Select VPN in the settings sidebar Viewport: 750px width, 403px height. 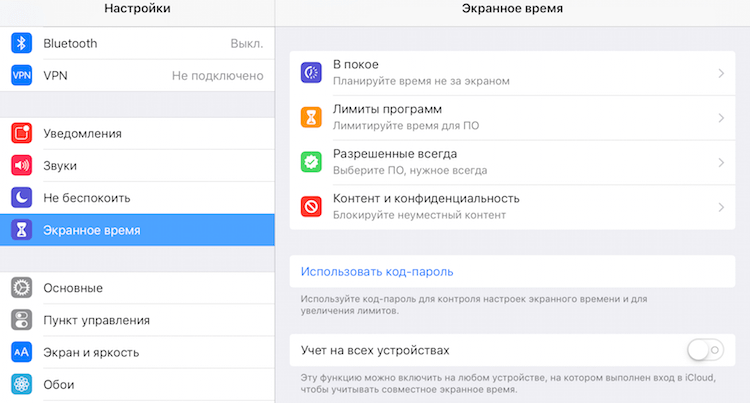137,76
